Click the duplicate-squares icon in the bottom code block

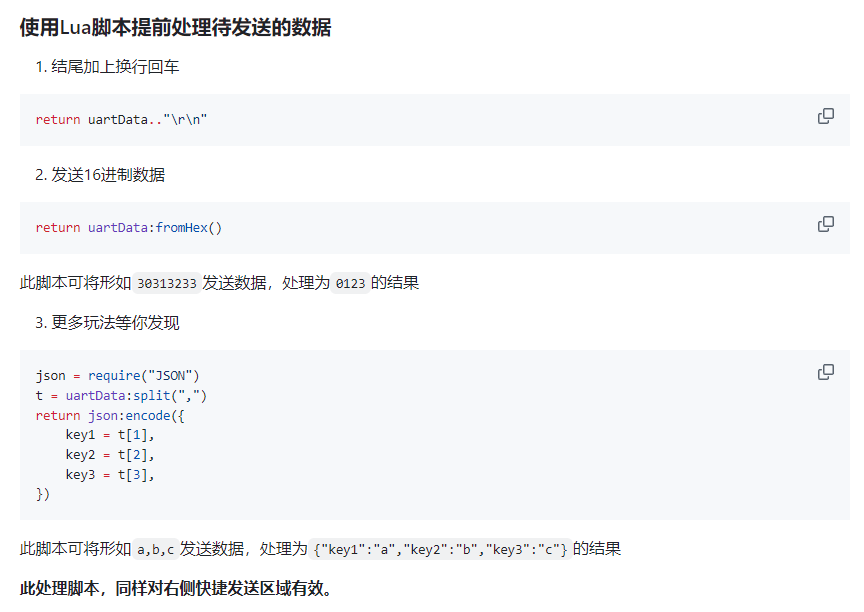point(825,371)
